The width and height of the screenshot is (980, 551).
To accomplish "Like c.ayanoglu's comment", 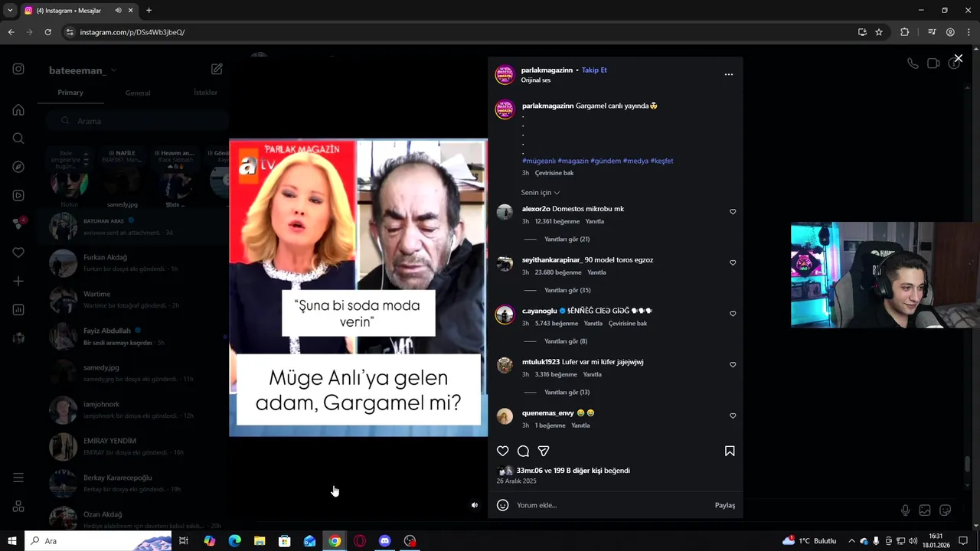I will coord(733,314).
